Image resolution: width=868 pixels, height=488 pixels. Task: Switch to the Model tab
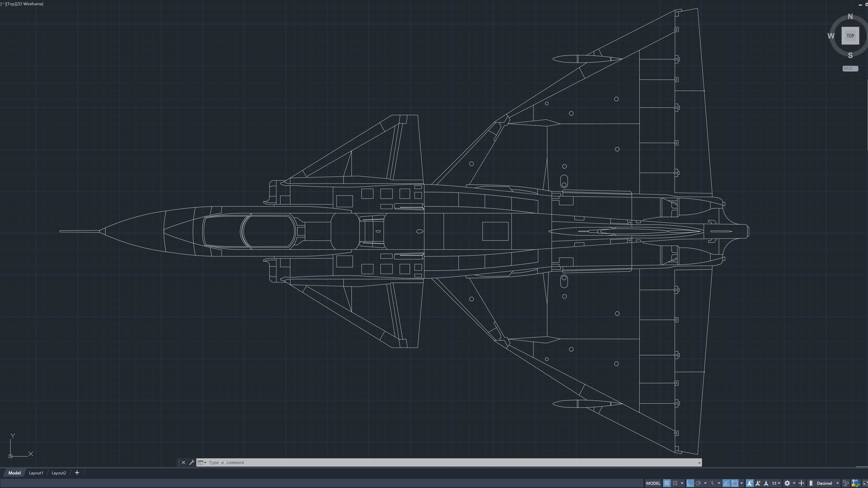pos(14,473)
